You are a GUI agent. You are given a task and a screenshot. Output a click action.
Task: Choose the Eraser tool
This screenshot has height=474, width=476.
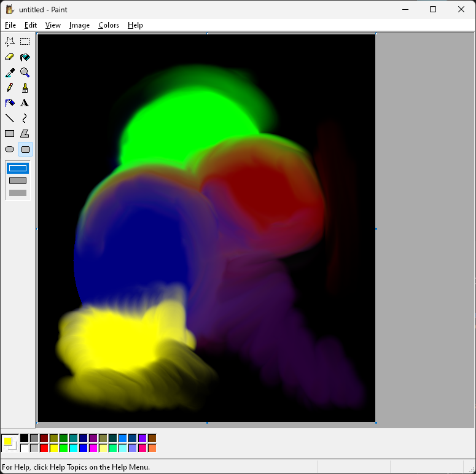10,57
